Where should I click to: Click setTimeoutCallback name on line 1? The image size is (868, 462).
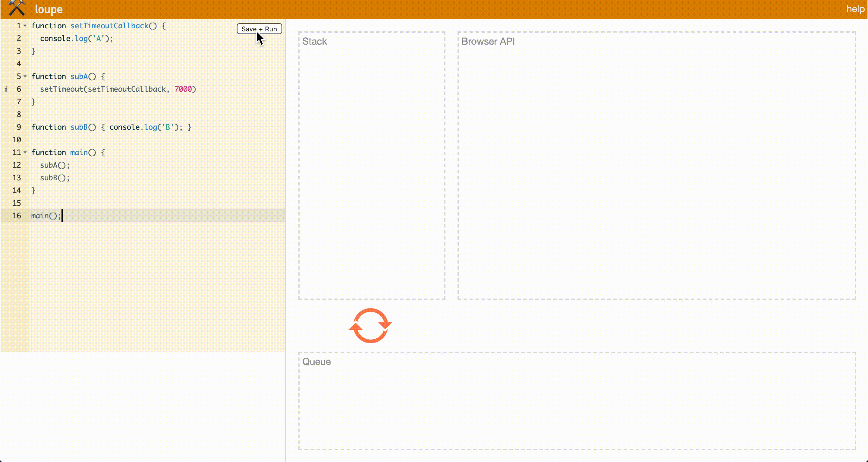pos(109,26)
